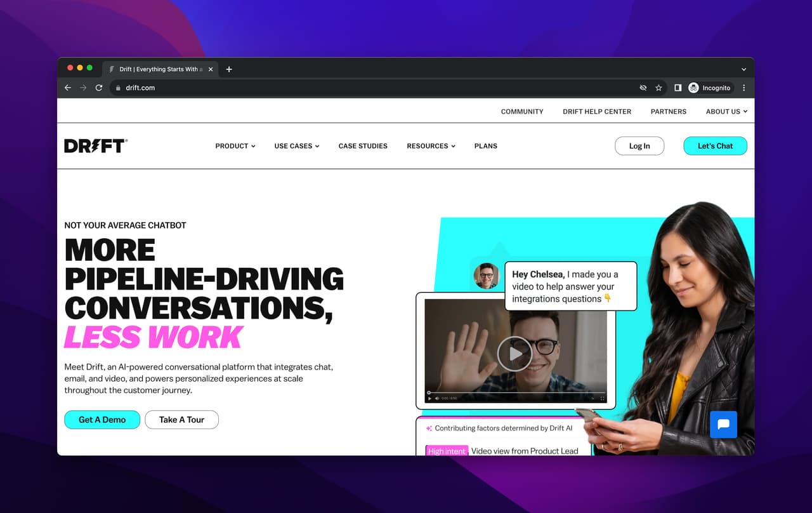This screenshot has width=812, height=513.
Task: Expand the RESOURCES dropdown
Action: pyautogui.click(x=431, y=146)
